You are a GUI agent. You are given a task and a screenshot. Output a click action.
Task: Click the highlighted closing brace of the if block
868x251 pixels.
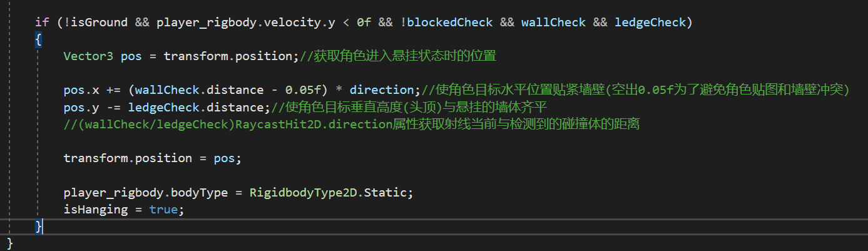[39, 226]
